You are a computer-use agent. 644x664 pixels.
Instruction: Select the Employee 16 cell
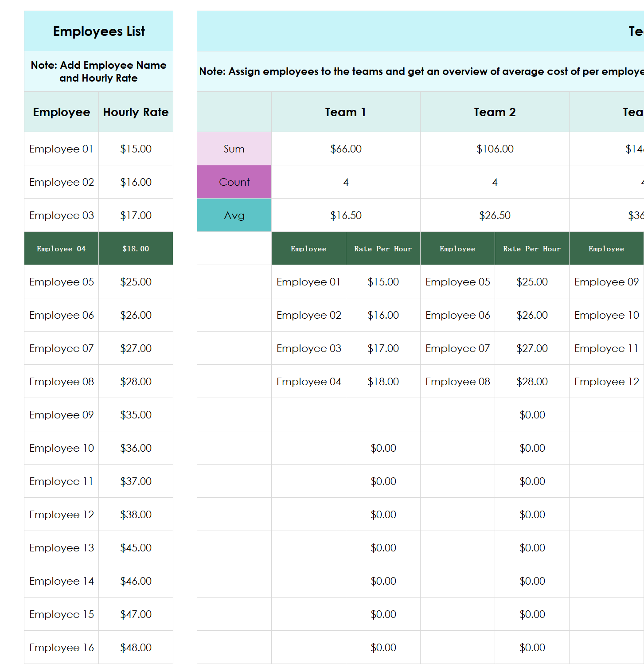pyautogui.click(x=61, y=647)
